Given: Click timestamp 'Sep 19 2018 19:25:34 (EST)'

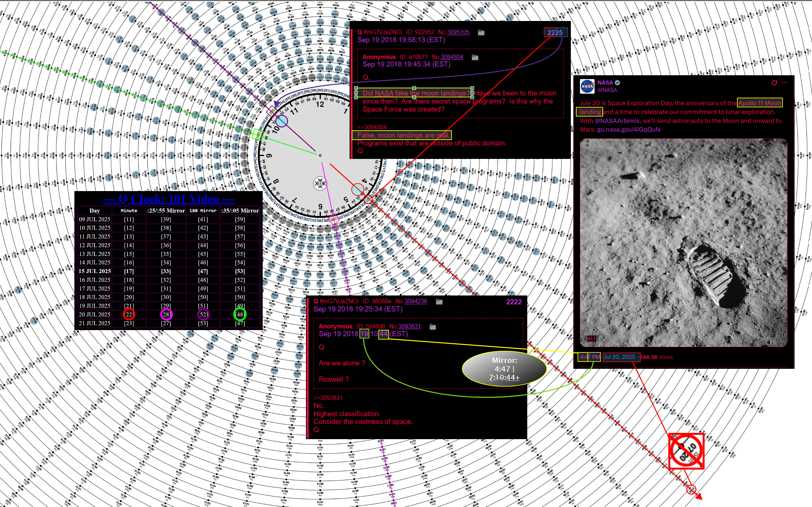Looking at the screenshot, I should pyautogui.click(x=358, y=309).
